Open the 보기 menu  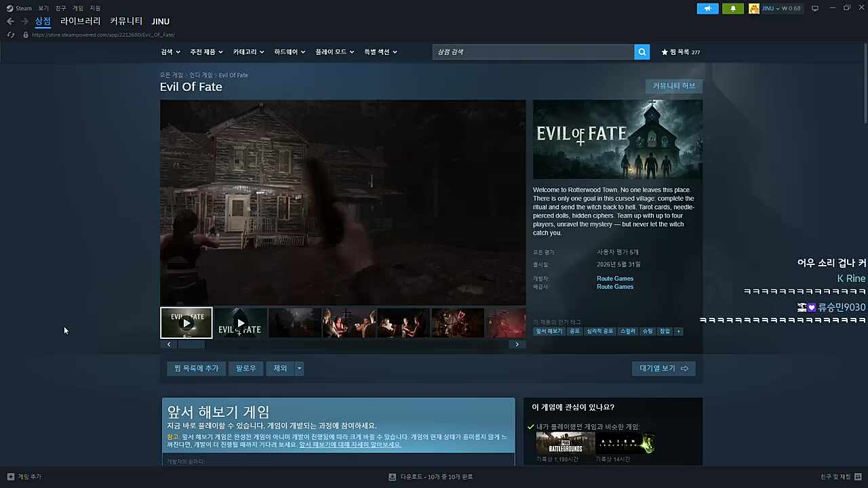(43, 8)
